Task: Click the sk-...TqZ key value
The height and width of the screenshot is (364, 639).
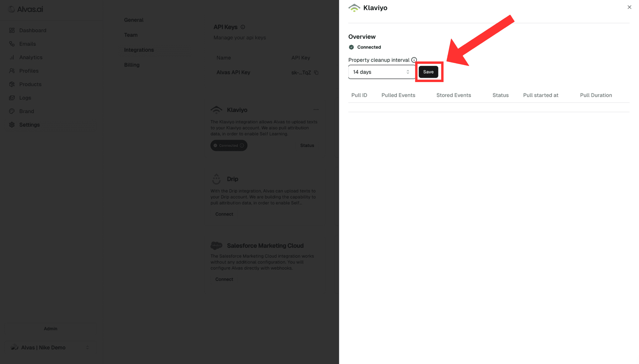Action: pos(301,73)
